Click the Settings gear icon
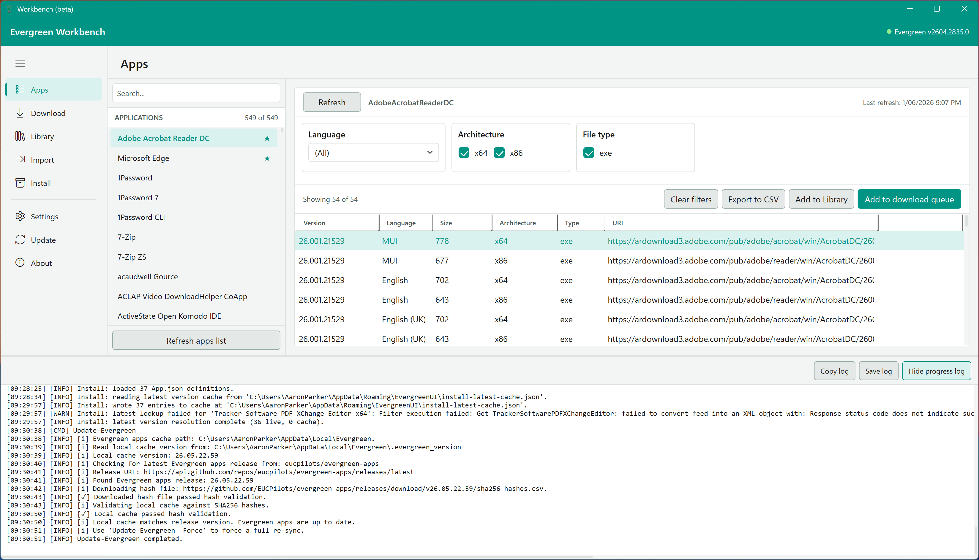979x560 pixels. pos(20,216)
